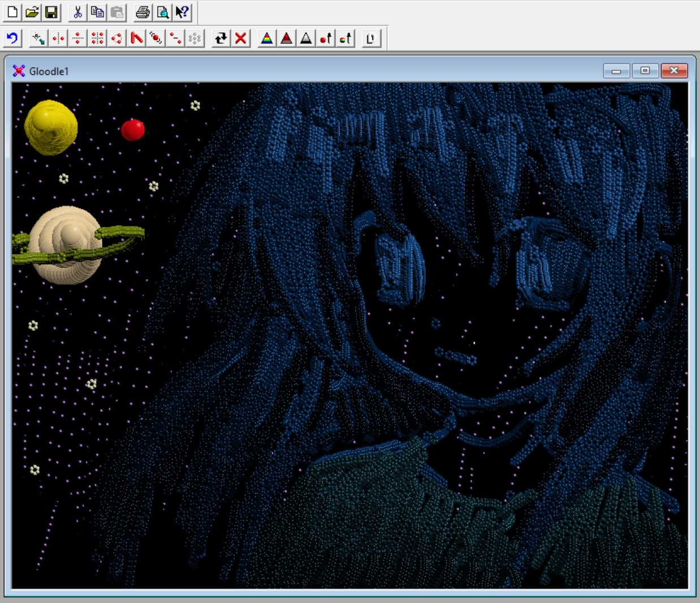Click the red ball with up arrow icon
Viewport: 700px width, 603px height.
[326, 39]
